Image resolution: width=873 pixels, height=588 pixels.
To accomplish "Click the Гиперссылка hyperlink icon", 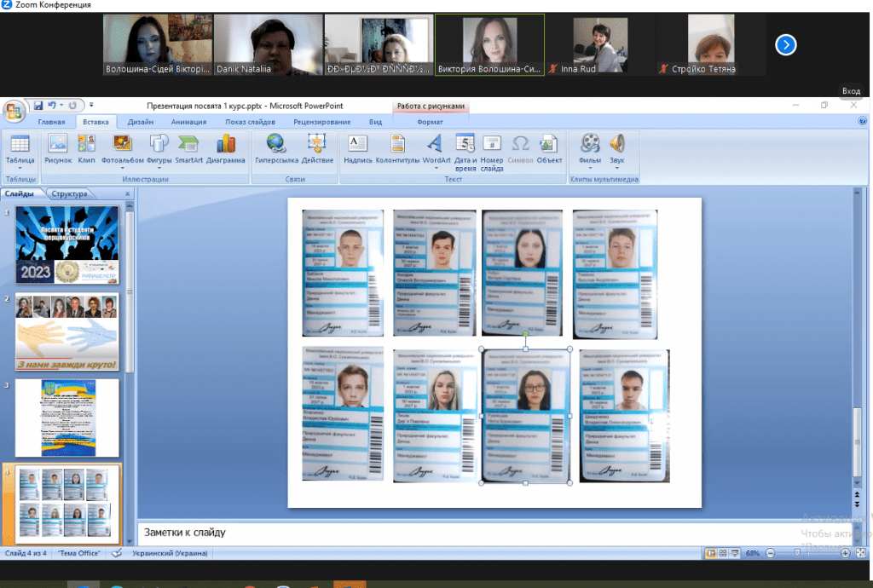I will [276, 149].
